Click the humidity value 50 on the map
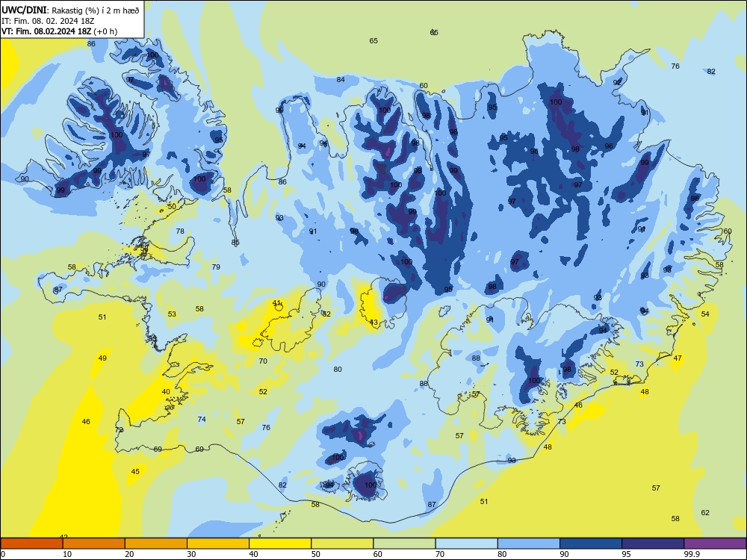The width and height of the screenshot is (747, 560). point(172,206)
